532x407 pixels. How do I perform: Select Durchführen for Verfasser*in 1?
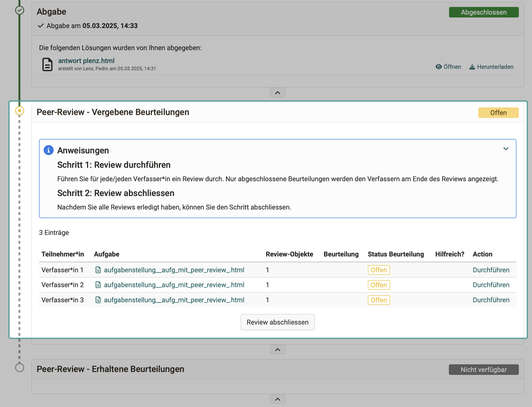(x=491, y=270)
